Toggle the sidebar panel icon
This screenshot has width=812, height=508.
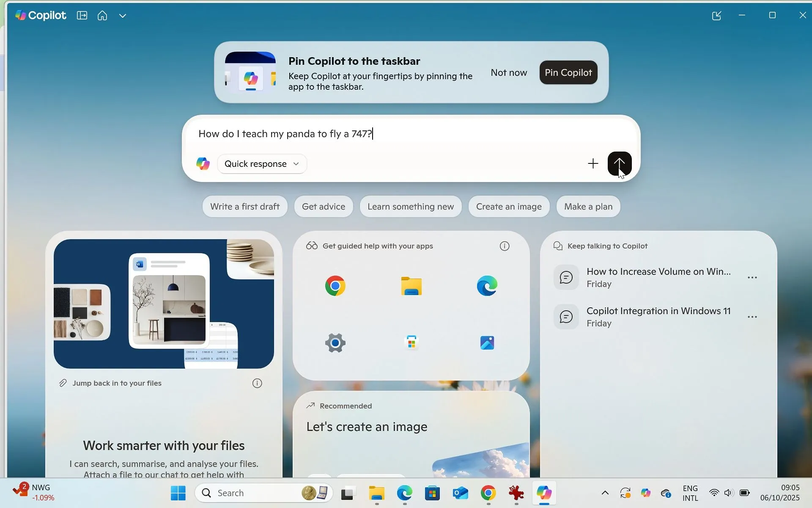pyautogui.click(x=82, y=16)
